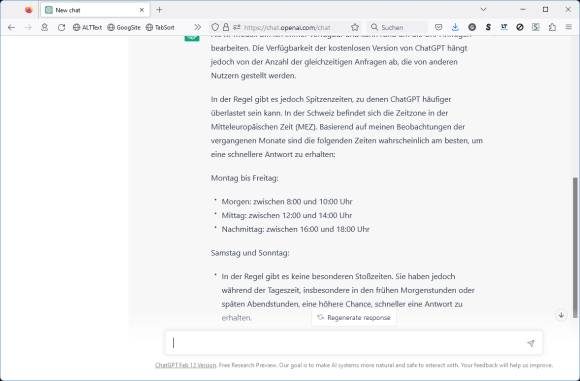This screenshot has width=580, height=381.
Task: Click 'Morgen: zwischen 8:00 und 10:00 Uhr'
Action: 287,202
